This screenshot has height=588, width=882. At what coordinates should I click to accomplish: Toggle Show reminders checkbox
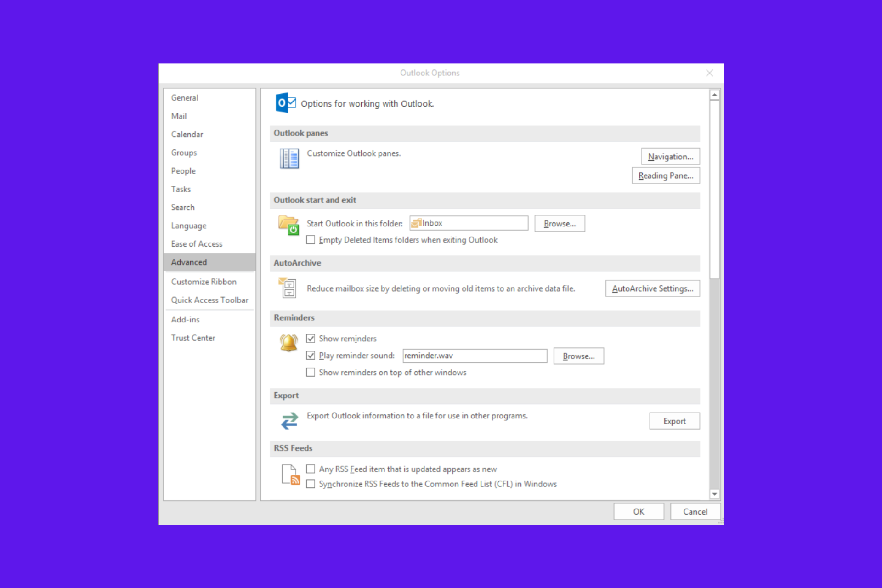[x=310, y=338]
